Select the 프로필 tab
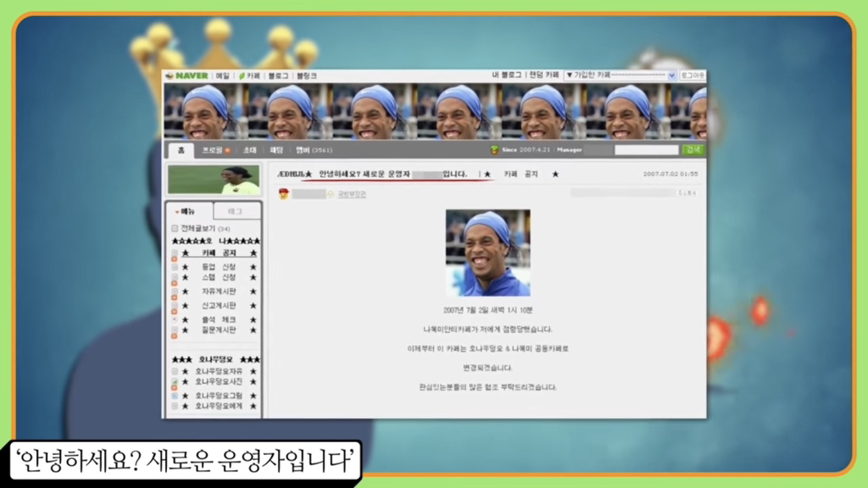Image resolution: width=868 pixels, height=488 pixels. click(214, 150)
